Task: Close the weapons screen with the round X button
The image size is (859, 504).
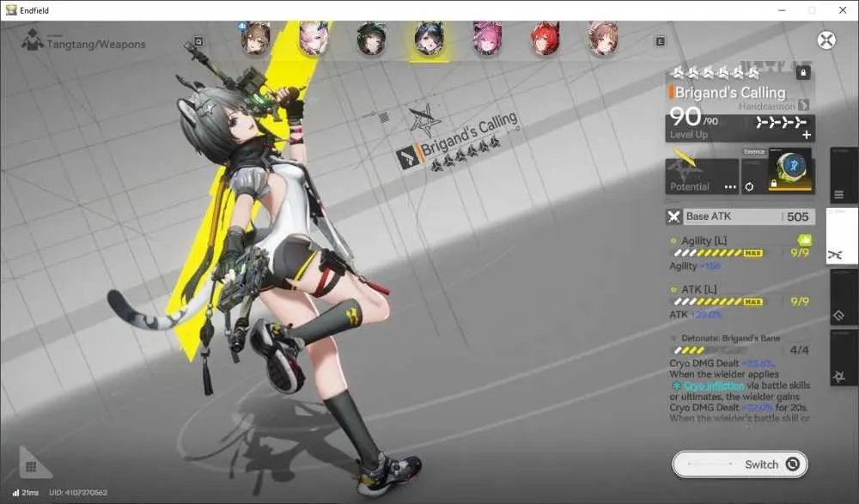Action: 826,40
